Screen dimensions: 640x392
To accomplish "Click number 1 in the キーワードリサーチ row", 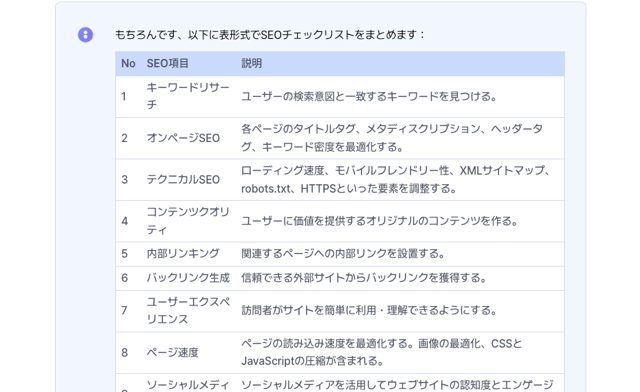I will coord(124,97).
